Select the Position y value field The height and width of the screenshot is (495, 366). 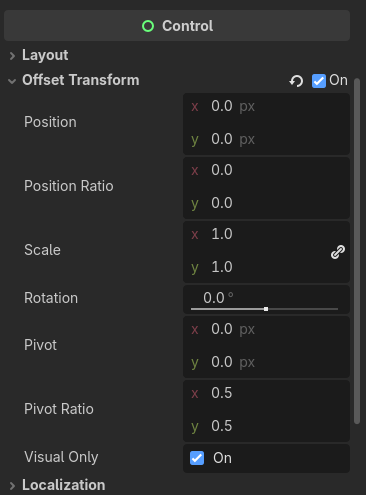coord(266,139)
